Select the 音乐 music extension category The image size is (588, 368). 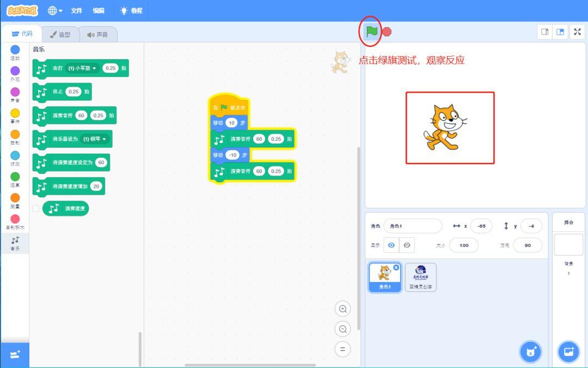coord(15,243)
